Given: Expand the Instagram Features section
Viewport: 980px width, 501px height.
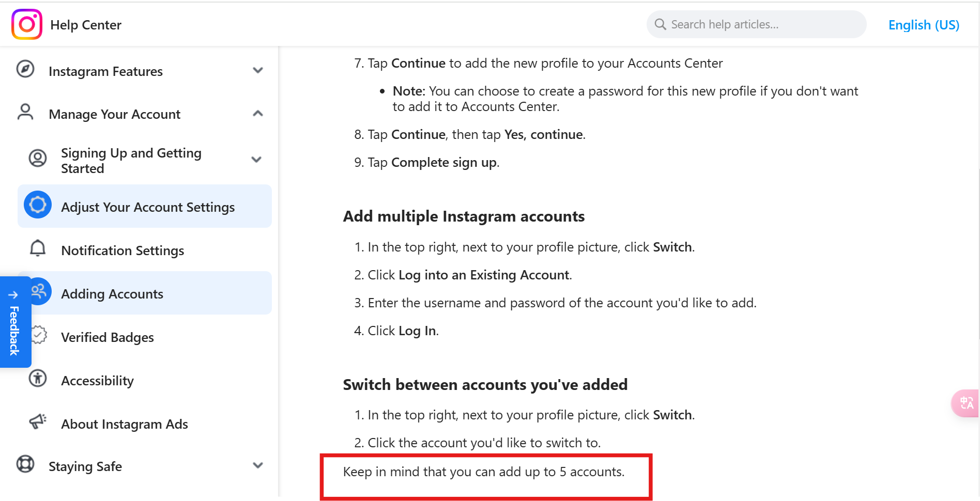Looking at the screenshot, I should pos(258,70).
